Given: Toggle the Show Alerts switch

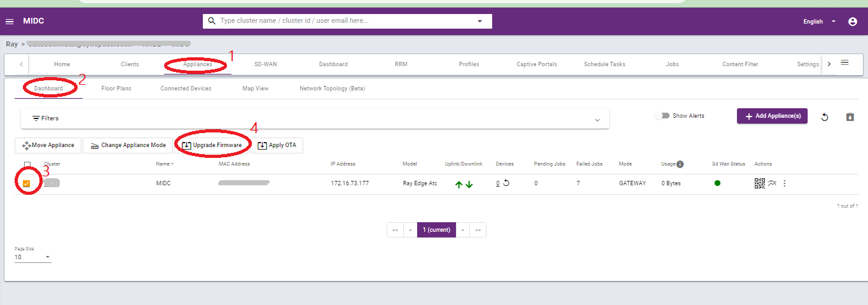Looking at the screenshot, I should pos(662,116).
